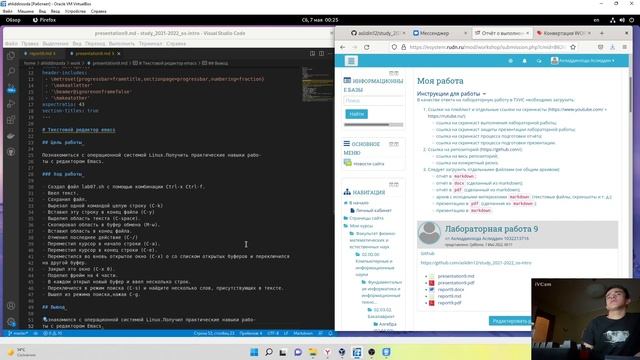Open the Manage gear in VS Code activity bar
The image size is (640, 360).
pos(11,322)
